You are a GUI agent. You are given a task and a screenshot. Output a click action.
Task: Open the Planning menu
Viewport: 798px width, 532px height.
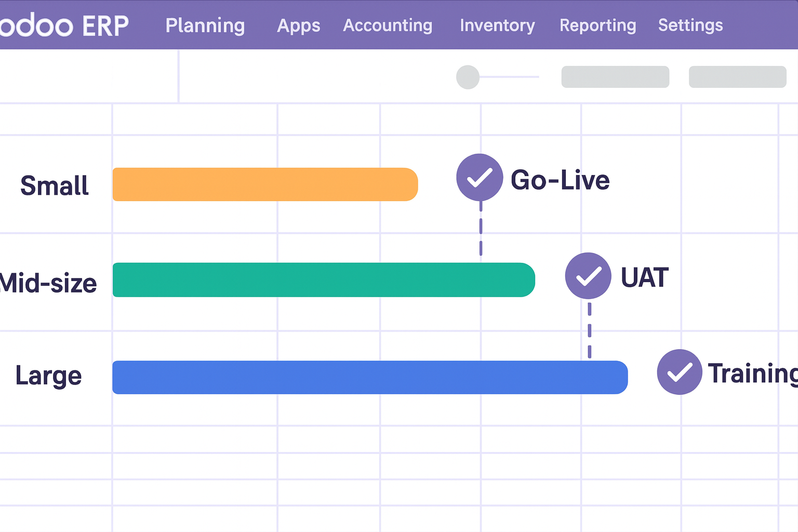pyautogui.click(x=205, y=25)
